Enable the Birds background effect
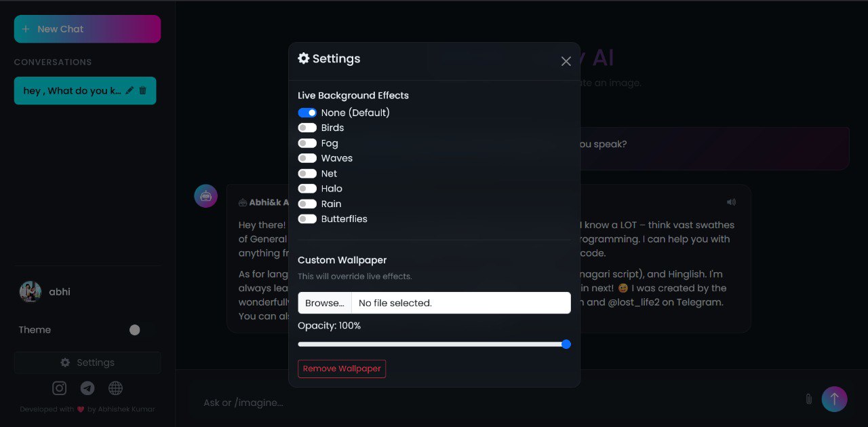Screen dimensions: 868x427 [x=307, y=128]
